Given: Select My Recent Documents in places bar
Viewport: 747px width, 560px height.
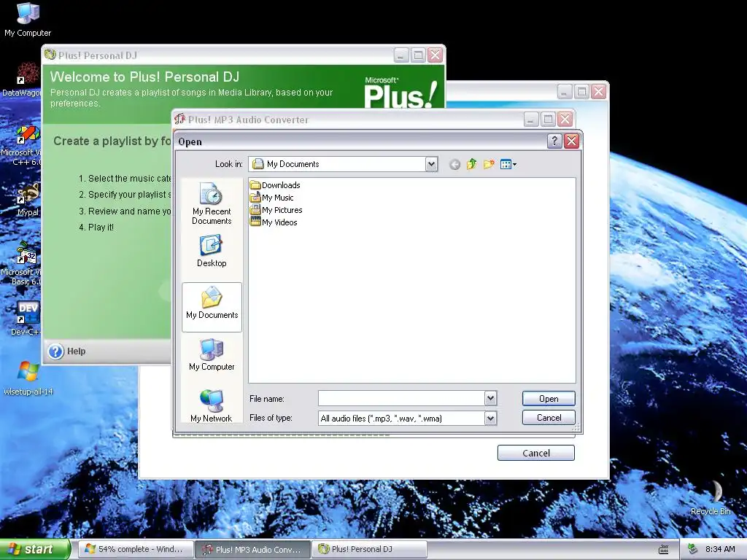Looking at the screenshot, I should [x=212, y=204].
